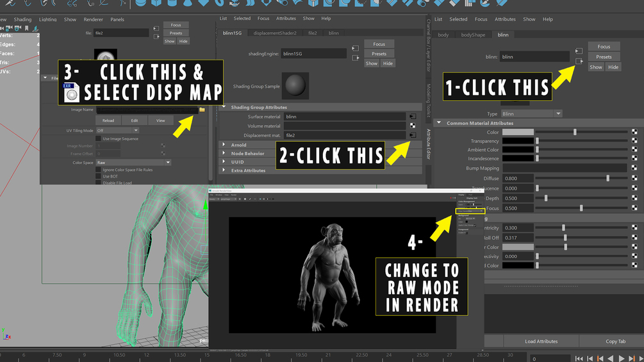Click Presets beside the shadingEngine field

click(379, 53)
